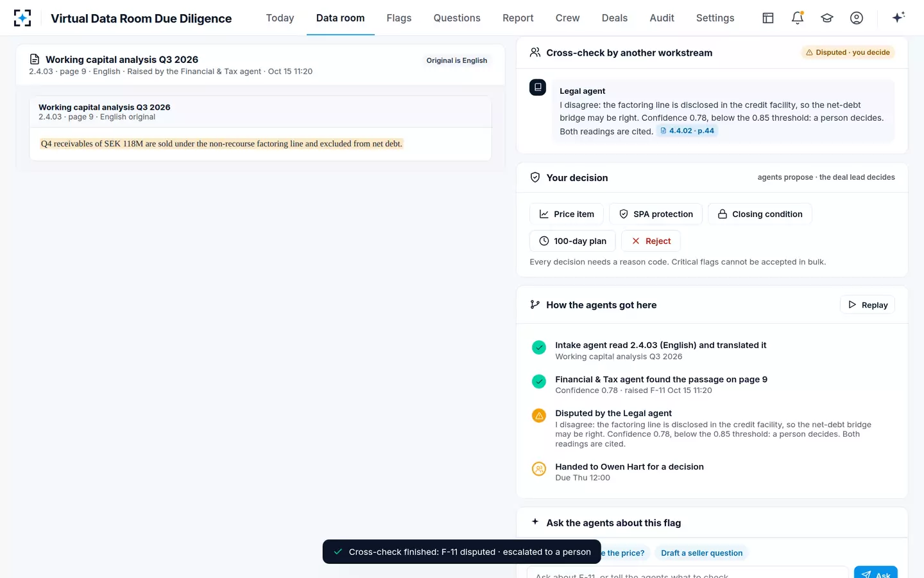Switch to the Today tab

(x=280, y=18)
